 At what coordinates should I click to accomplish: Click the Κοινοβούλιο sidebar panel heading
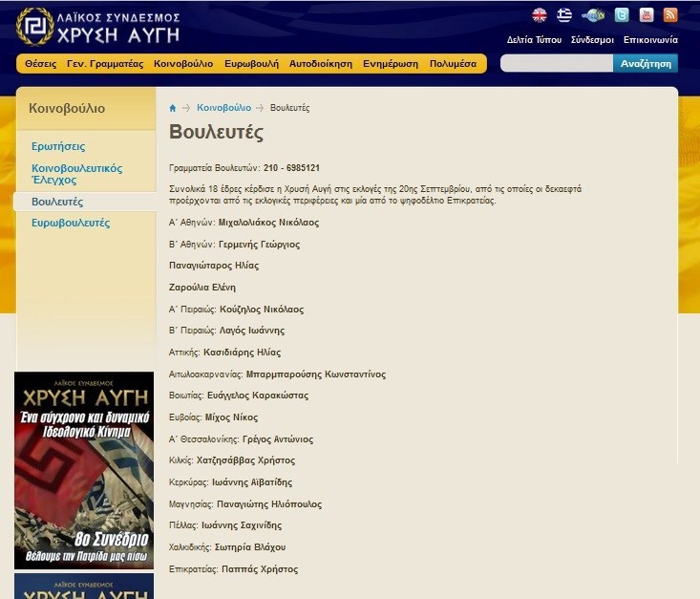67,109
